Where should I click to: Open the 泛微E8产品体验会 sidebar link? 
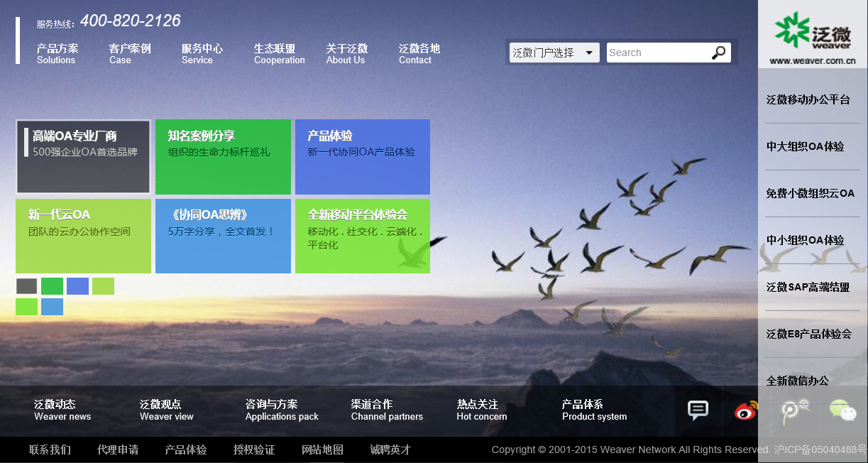tap(811, 334)
